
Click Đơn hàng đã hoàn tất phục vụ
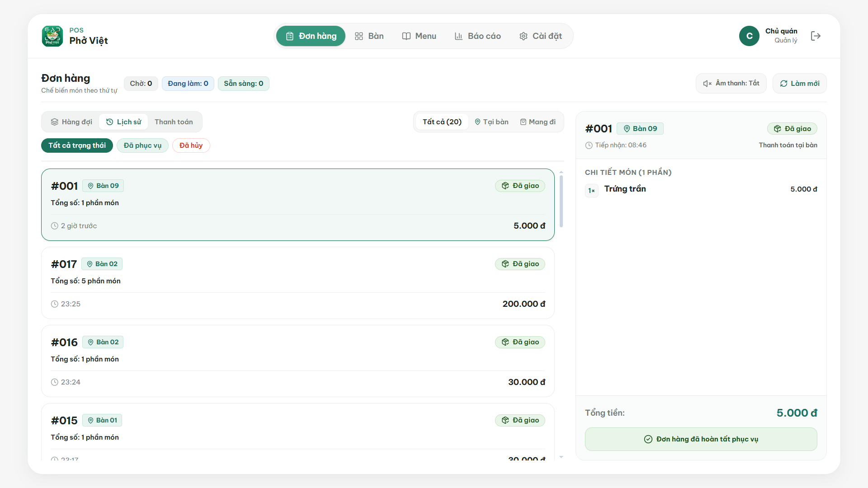coord(701,439)
